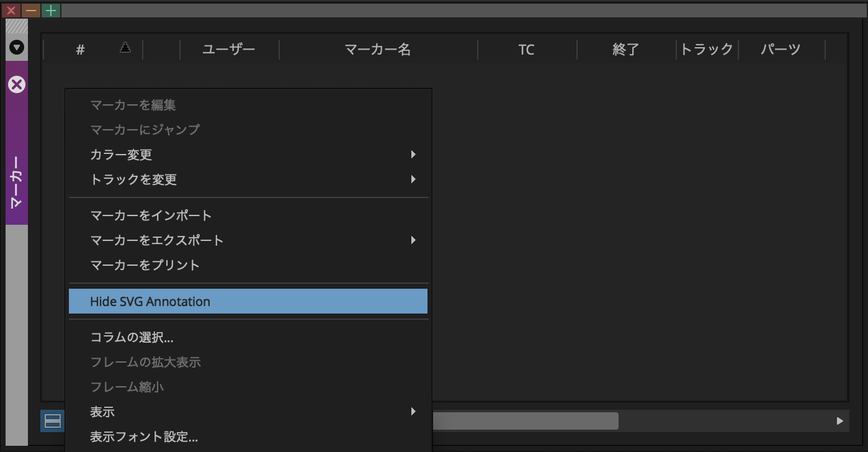The height and width of the screenshot is (452, 868).
Task: Click the circled down-arrow panel menu icon
Action: click(x=17, y=47)
